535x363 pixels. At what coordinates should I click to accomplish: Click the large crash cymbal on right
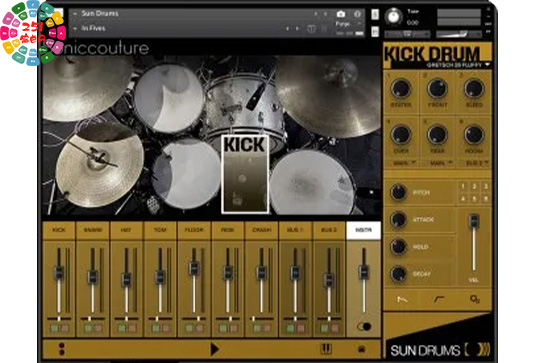tap(329, 97)
